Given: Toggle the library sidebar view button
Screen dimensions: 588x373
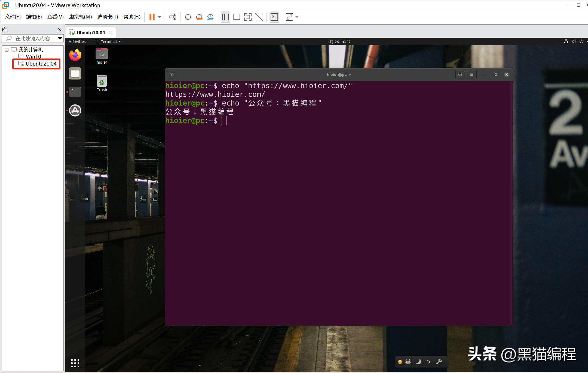Looking at the screenshot, I should [225, 17].
